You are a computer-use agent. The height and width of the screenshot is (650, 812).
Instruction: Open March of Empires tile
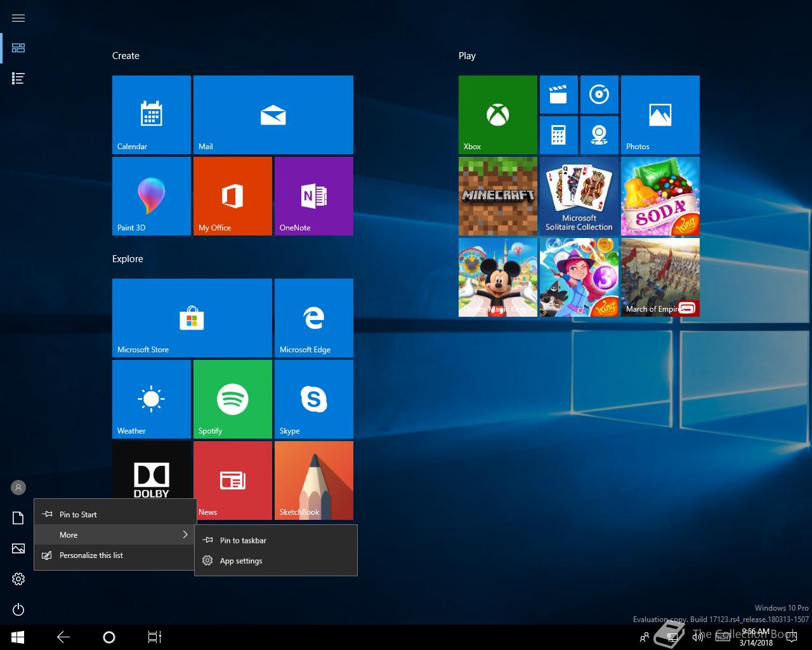tap(660, 277)
